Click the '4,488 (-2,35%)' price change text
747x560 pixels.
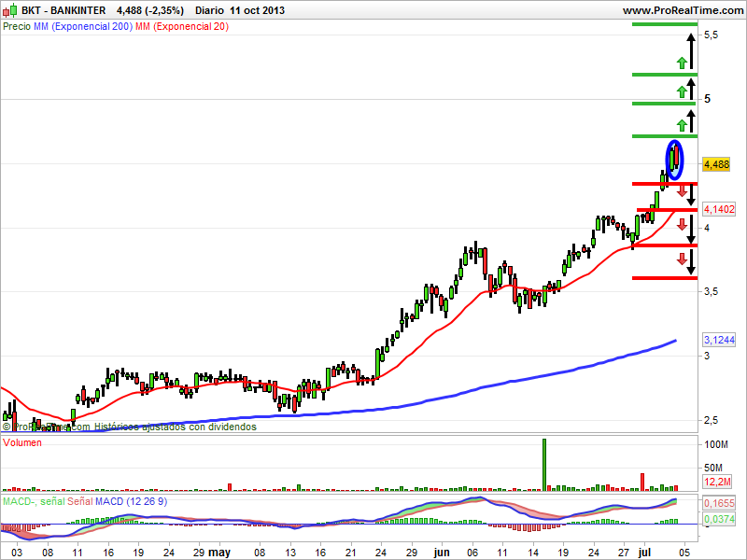150,10
